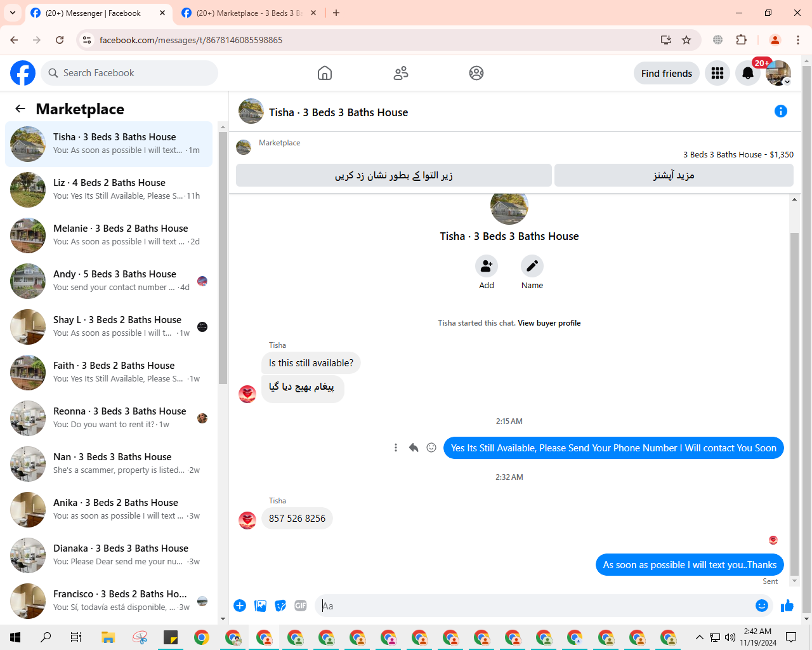
Task: Bookmark this page with the star icon
Action: click(x=686, y=40)
